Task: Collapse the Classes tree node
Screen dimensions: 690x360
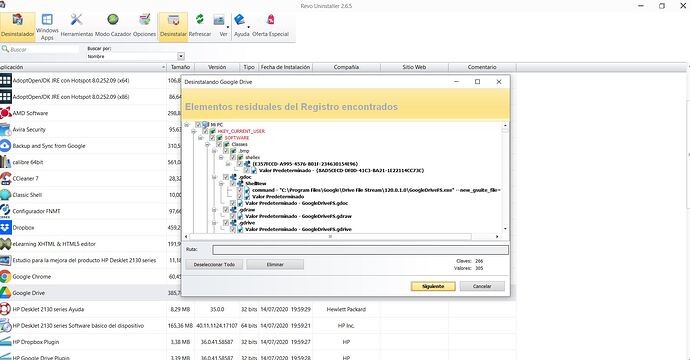Action: 208,144
